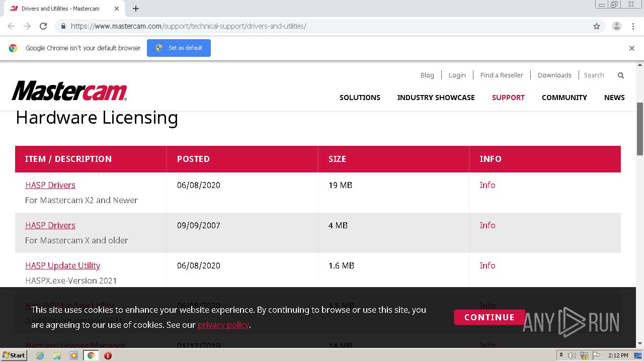
Task: Open the Chrome three-dot menu
Action: (633, 26)
